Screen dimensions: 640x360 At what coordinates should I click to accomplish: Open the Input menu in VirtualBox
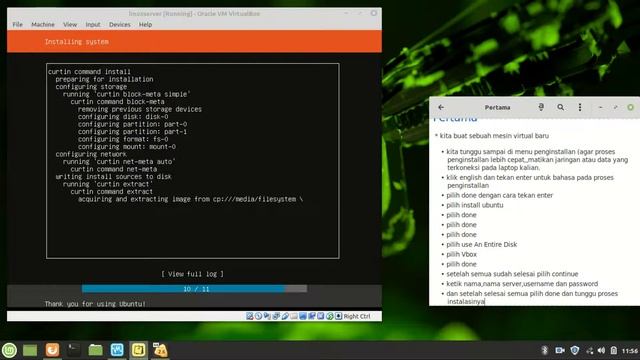[x=93, y=24]
